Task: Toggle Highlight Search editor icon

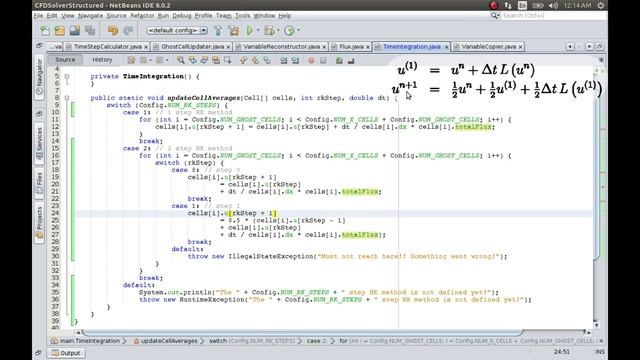Action: coord(216,60)
